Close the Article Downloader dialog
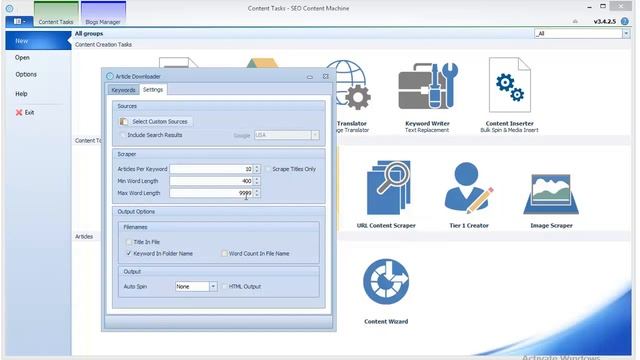 click(x=325, y=76)
